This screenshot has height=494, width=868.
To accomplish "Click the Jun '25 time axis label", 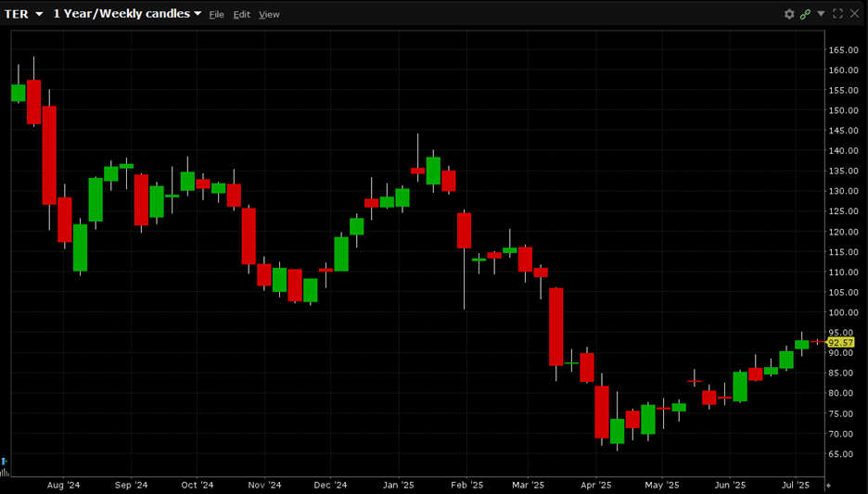I will pos(730,485).
